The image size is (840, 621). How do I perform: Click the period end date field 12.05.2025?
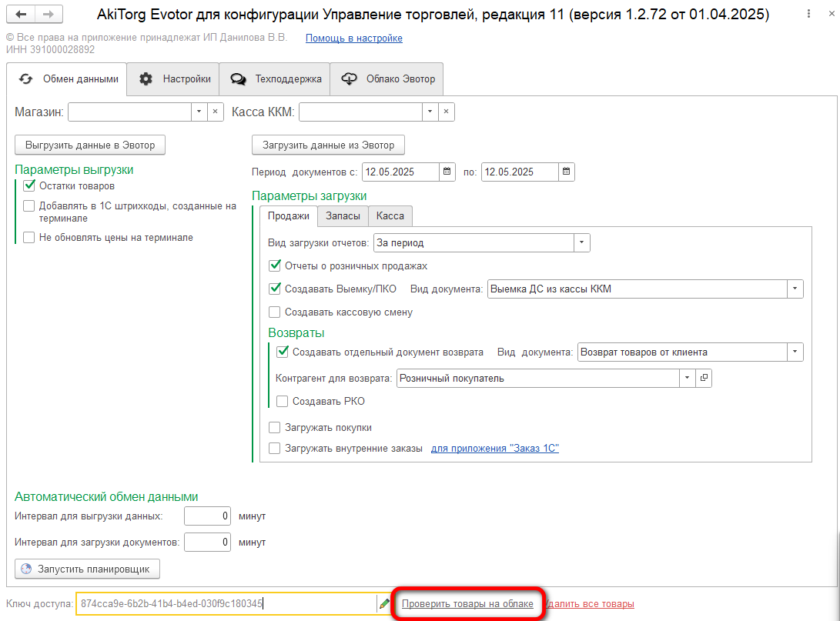(520, 172)
